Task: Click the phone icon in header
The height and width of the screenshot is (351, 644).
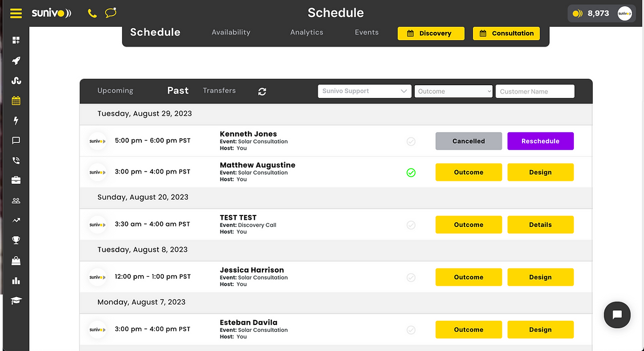Action: (x=92, y=13)
